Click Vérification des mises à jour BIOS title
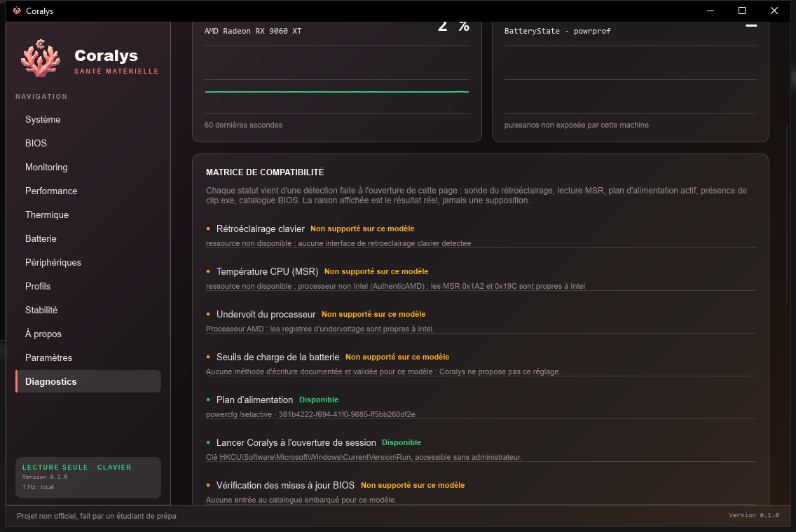Image resolution: width=796 pixels, height=532 pixels. coord(285,485)
